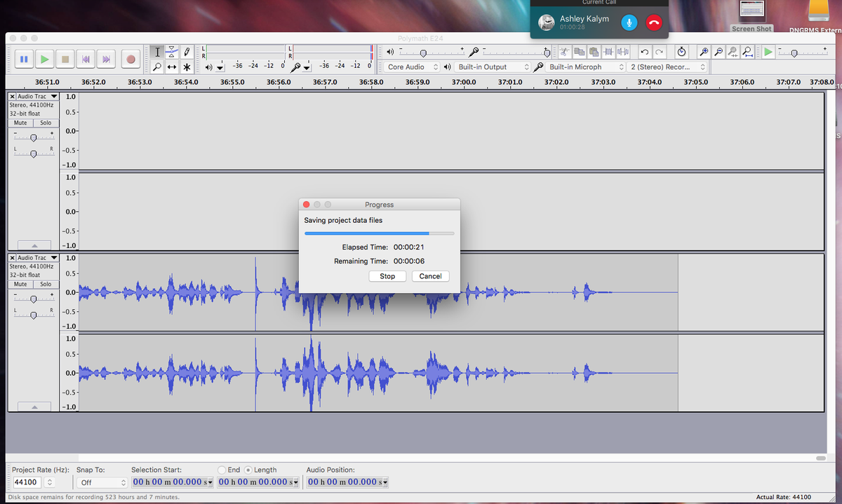The width and height of the screenshot is (842, 504).
Task: End the call with Ashley Kalym
Action: 654,22
